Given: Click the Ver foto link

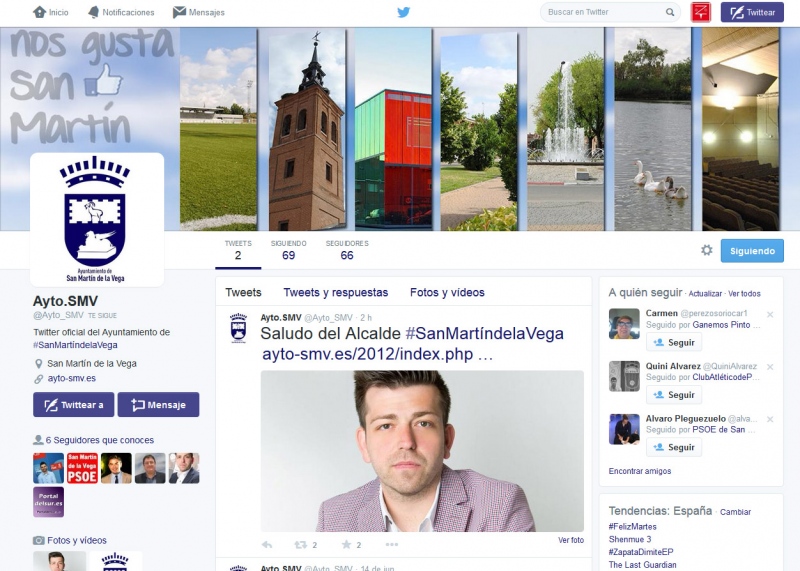Looking at the screenshot, I should click(571, 540).
